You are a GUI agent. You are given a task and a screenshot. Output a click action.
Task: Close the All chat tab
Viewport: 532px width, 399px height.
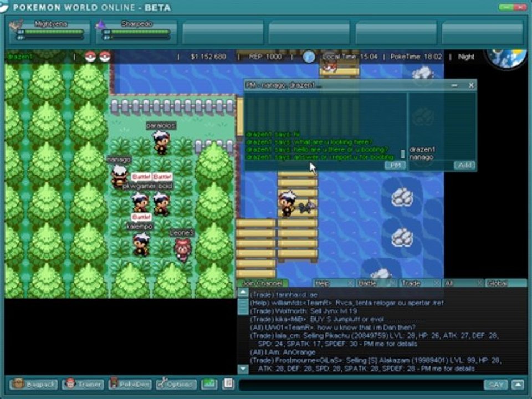point(480,283)
